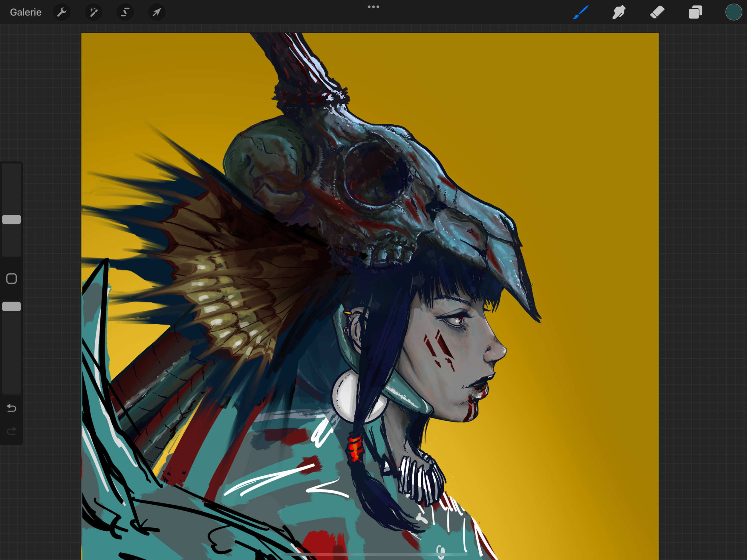Select the Paint brush tool
Screen dimensions: 747x560
tap(581, 13)
